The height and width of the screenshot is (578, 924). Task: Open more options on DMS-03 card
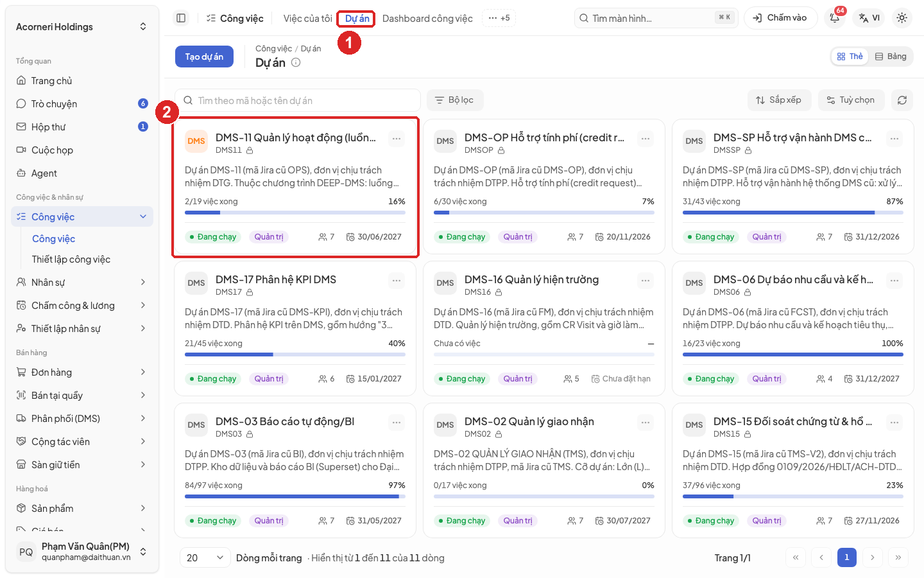pos(397,423)
